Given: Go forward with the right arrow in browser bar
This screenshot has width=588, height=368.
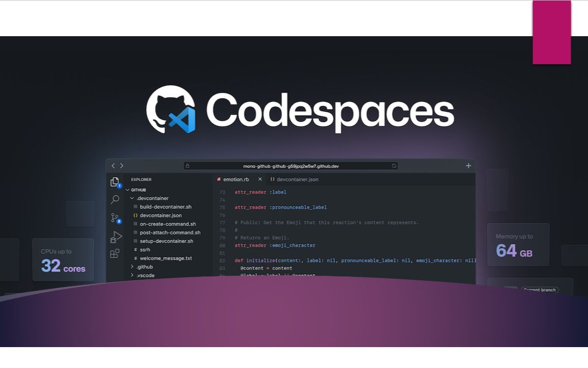Looking at the screenshot, I should pos(122,166).
